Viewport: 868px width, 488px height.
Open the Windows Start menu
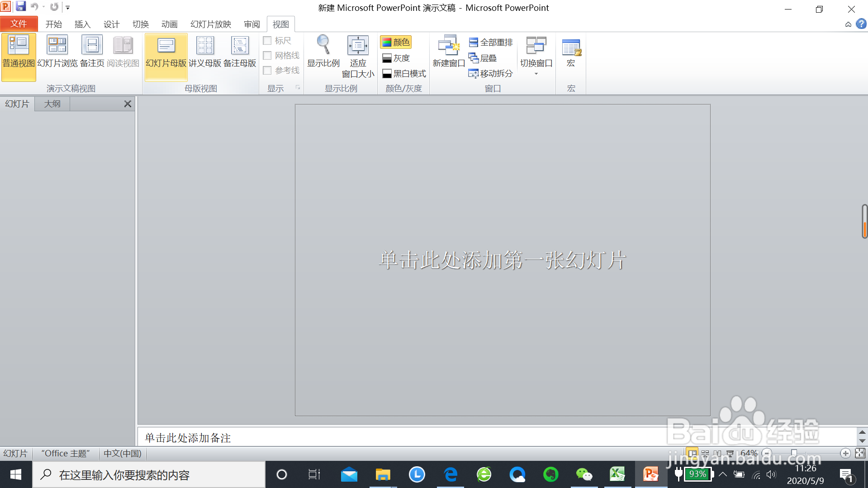point(16,474)
